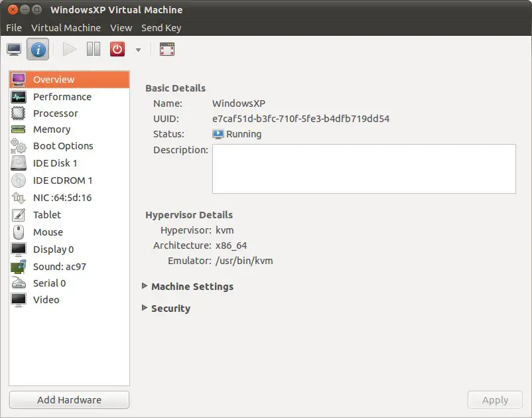Open the Virtual Machine menu
This screenshot has height=418, width=532.
coord(66,28)
